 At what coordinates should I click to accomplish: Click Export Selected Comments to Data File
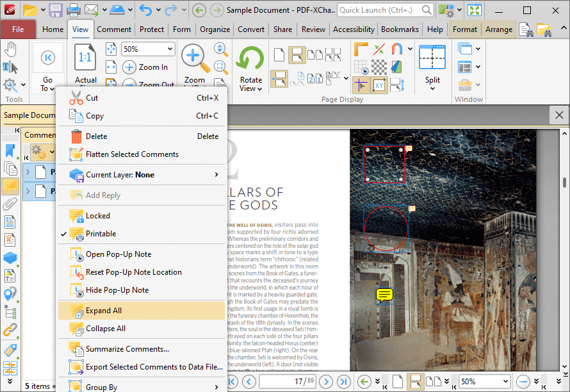tap(142, 367)
